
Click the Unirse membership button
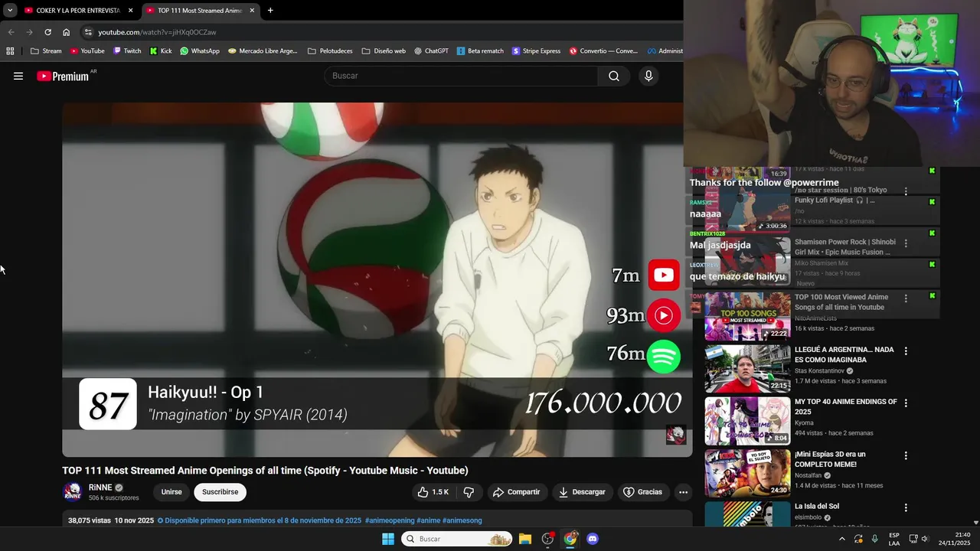click(x=171, y=492)
